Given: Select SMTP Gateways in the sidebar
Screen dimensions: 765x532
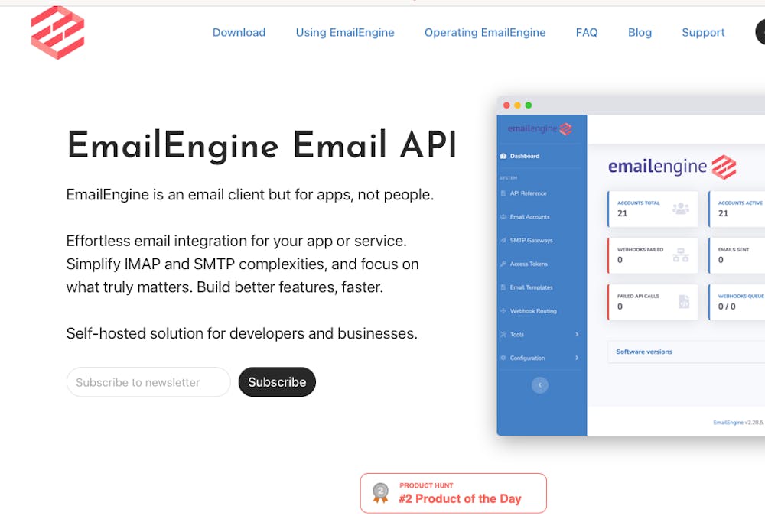Looking at the screenshot, I should pos(532,240).
